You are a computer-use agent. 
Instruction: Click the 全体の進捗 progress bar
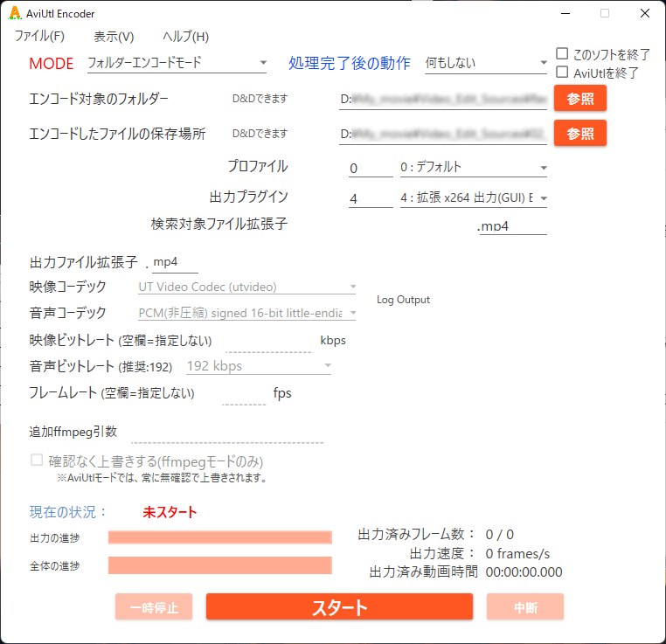pos(219,565)
